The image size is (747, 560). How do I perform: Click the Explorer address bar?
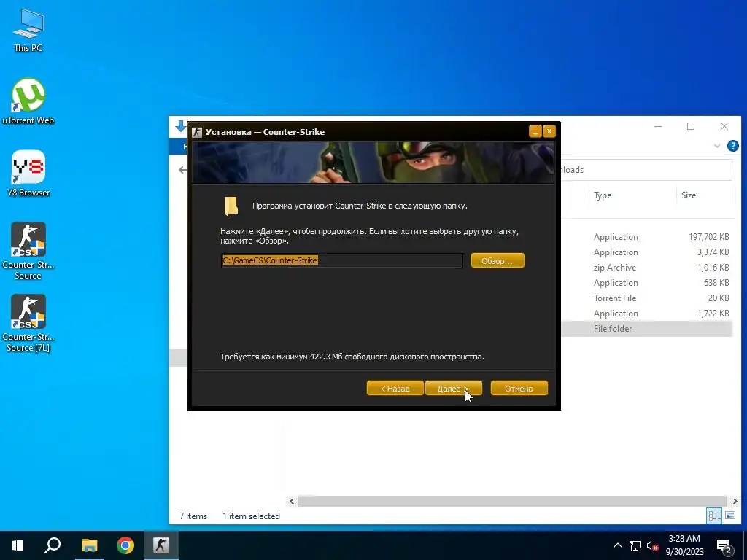[646, 170]
